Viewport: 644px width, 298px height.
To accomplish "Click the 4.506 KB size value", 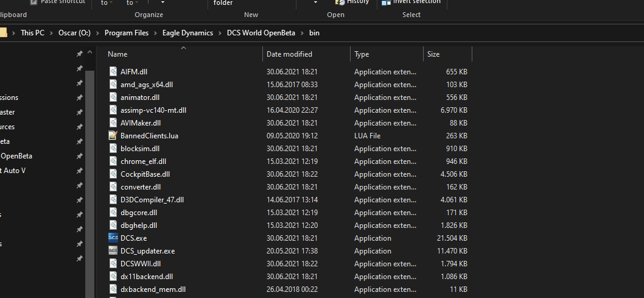I will [454, 174].
